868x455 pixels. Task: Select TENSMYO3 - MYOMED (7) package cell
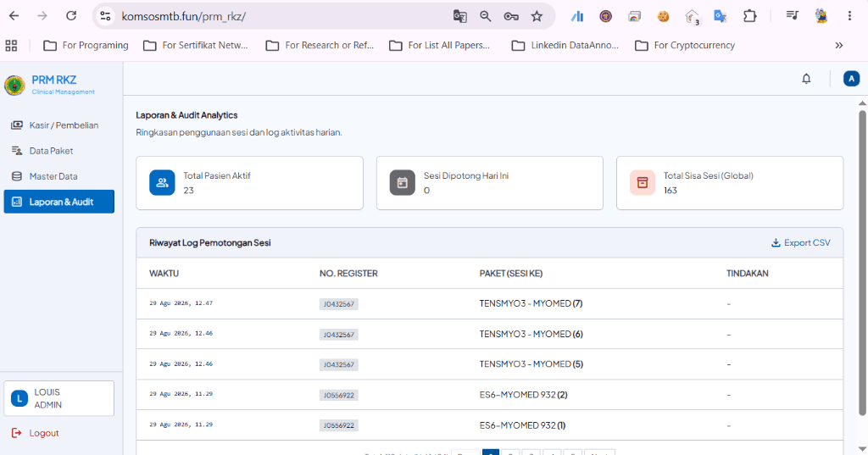click(x=531, y=303)
